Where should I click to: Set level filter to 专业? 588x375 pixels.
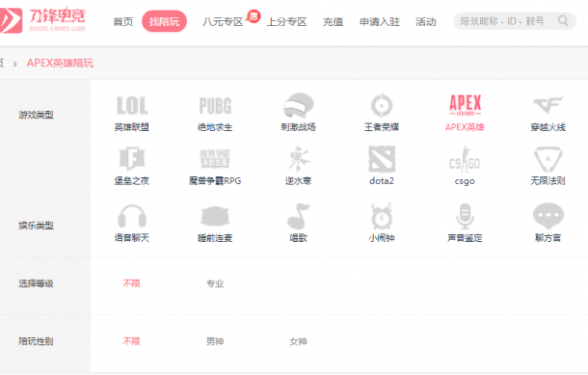coord(215,283)
